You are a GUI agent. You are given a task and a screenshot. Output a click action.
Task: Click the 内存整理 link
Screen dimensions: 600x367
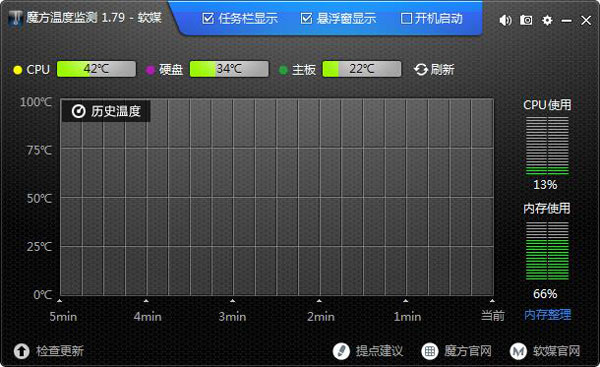tap(548, 315)
